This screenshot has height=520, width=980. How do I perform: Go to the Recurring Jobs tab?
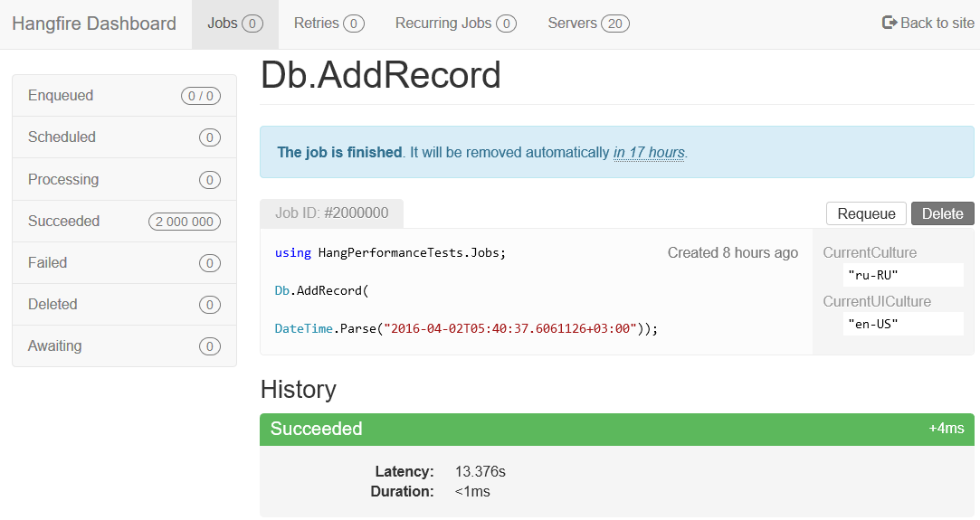pyautogui.click(x=455, y=24)
